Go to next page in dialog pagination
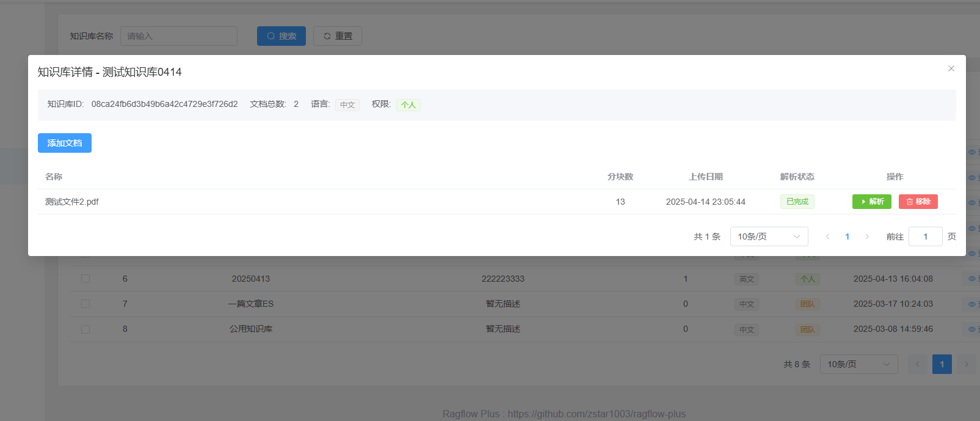Image resolution: width=980 pixels, height=421 pixels. click(867, 236)
